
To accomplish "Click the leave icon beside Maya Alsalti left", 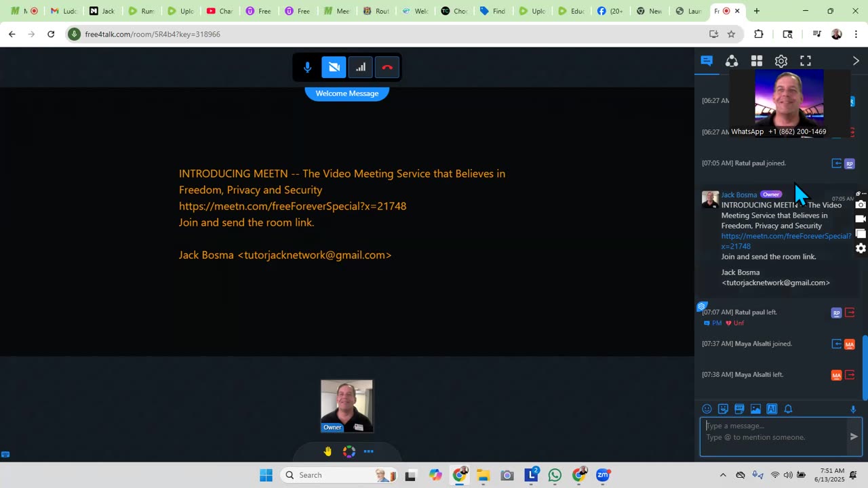I will [850, 375].
